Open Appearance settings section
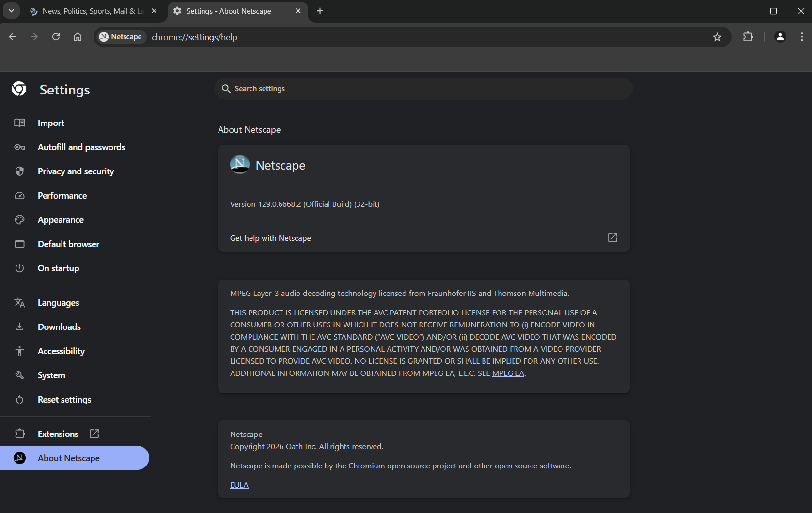The height and width of the screenshot is (513, 812). point(61,220)
